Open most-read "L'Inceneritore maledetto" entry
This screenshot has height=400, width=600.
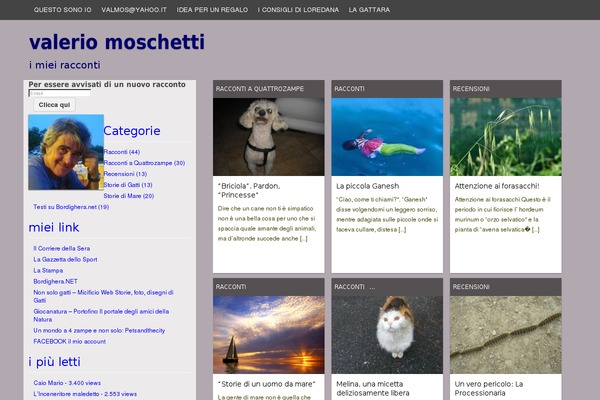[x=85, y=394]
